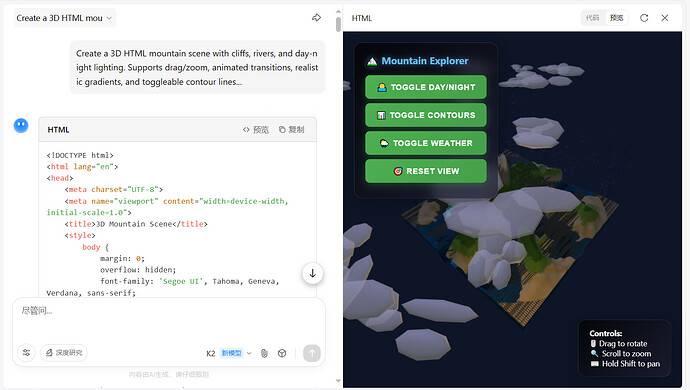Image resolution: width=690 pixels, height=390 pixels.
Task: Click the cube tools icon
Action: tap(282, 353)
